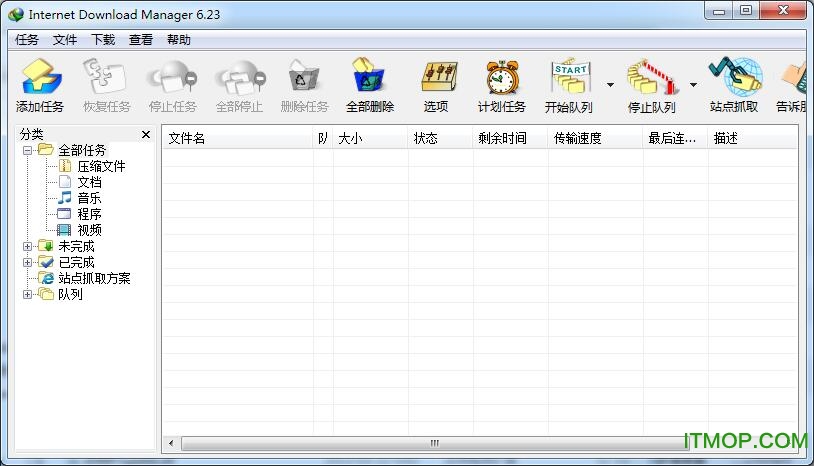Select the 已完成 category
The height and width of the screenshot is (466, 814).
click(x=76, y=263)
